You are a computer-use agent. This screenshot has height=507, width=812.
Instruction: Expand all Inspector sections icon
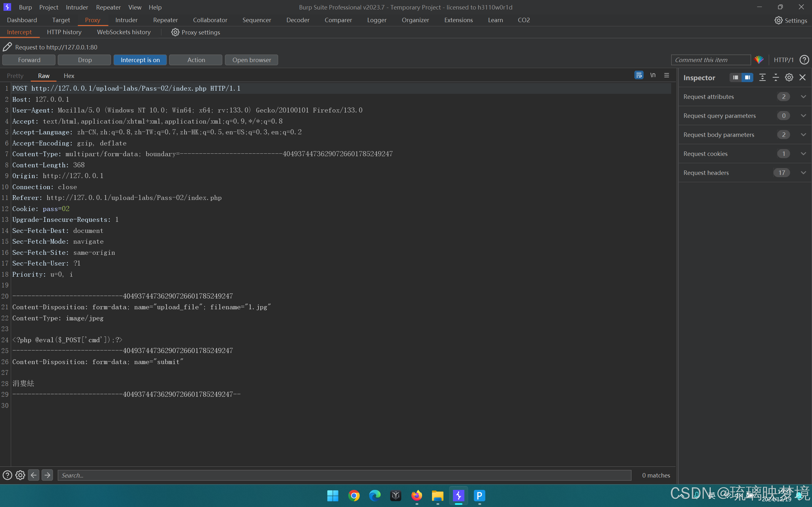pos(762,77)
